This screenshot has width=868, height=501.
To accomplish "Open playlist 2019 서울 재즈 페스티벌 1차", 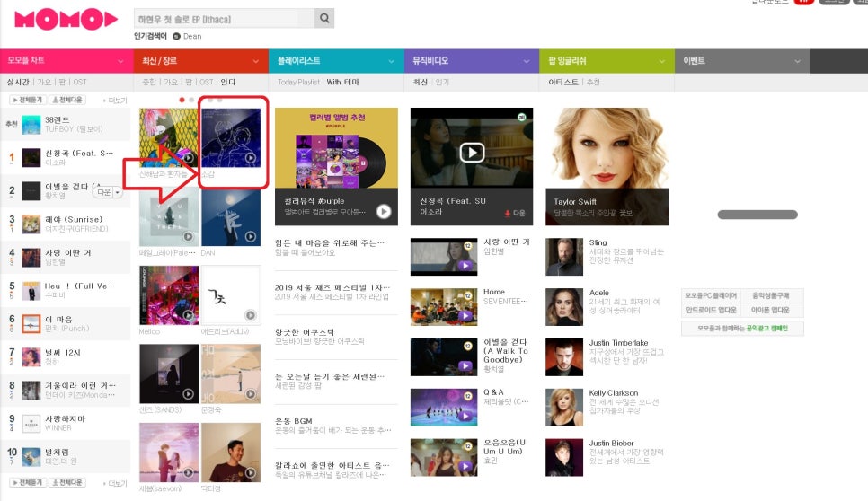I will click(x=332, y=287).
